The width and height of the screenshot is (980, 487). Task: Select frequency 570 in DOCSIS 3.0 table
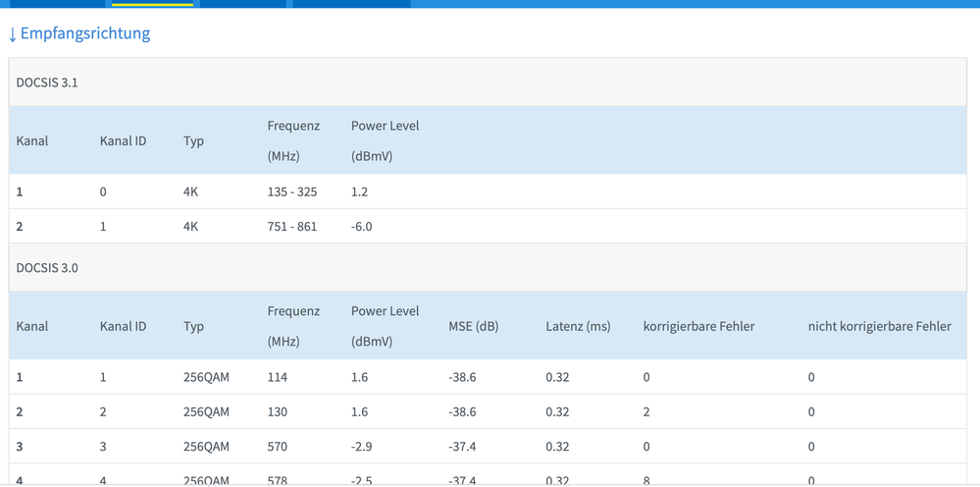coord(277,447)
